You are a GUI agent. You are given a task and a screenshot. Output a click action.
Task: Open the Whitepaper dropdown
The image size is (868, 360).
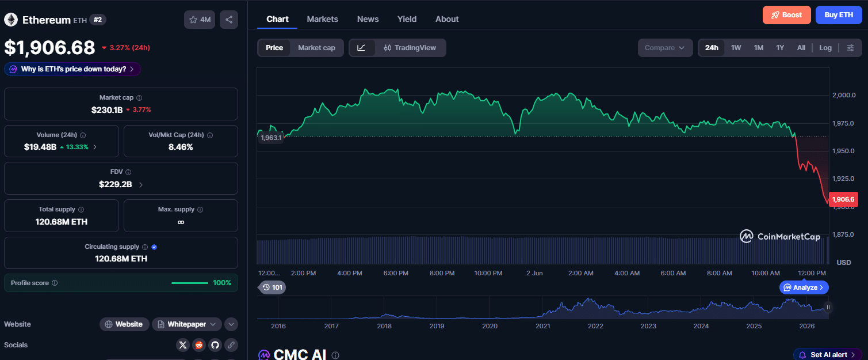[187, 324]
